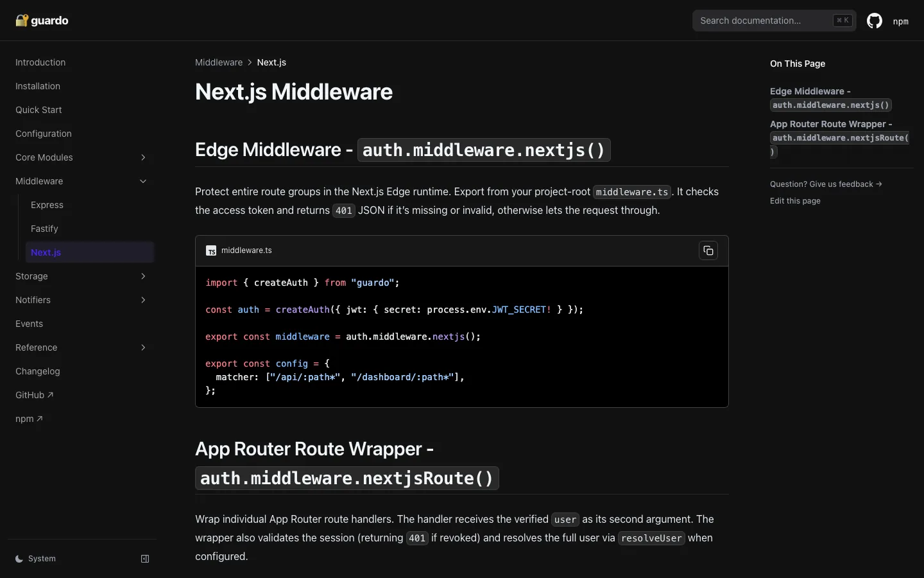The height and width of the screenshot is (578, 924).
Task: Select the active Next.js sidebar item
Action: tap(90, 252)
